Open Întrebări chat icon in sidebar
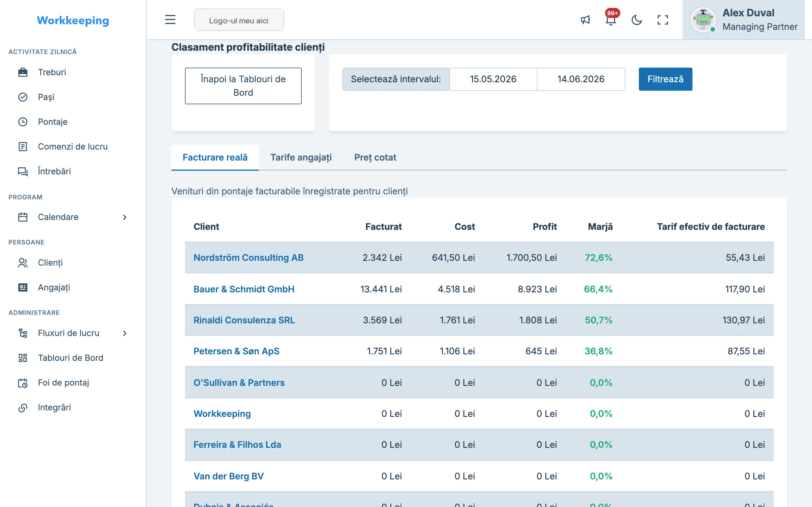 click(x=23, y=171)
